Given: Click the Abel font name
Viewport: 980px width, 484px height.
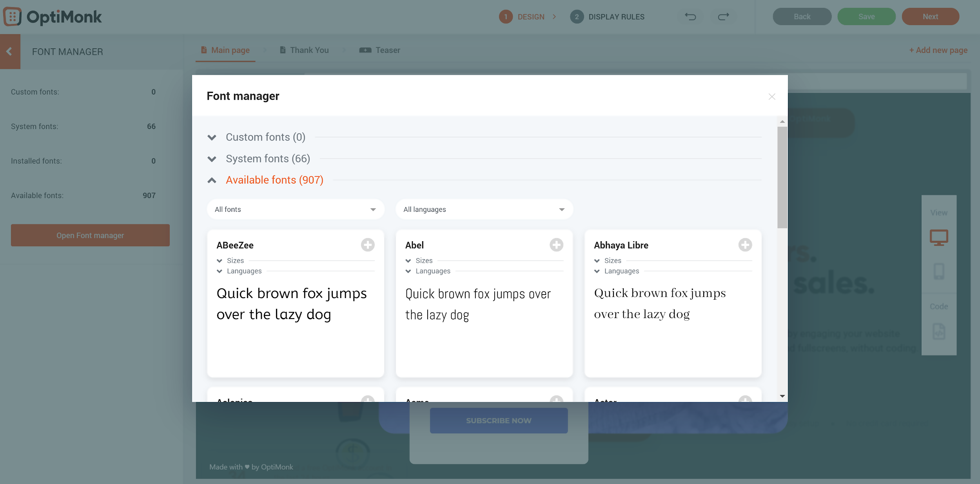Looking at the screenshot, I should click(414, 245).
